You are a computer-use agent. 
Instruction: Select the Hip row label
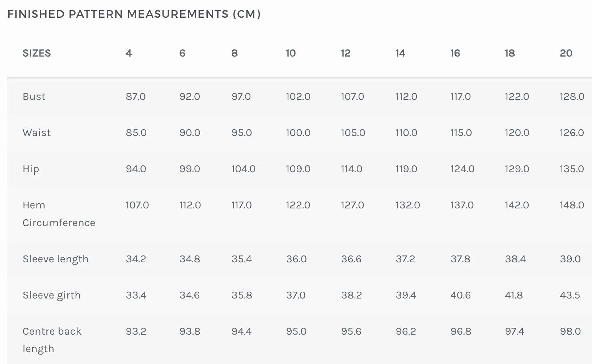[x=31, y=169]
